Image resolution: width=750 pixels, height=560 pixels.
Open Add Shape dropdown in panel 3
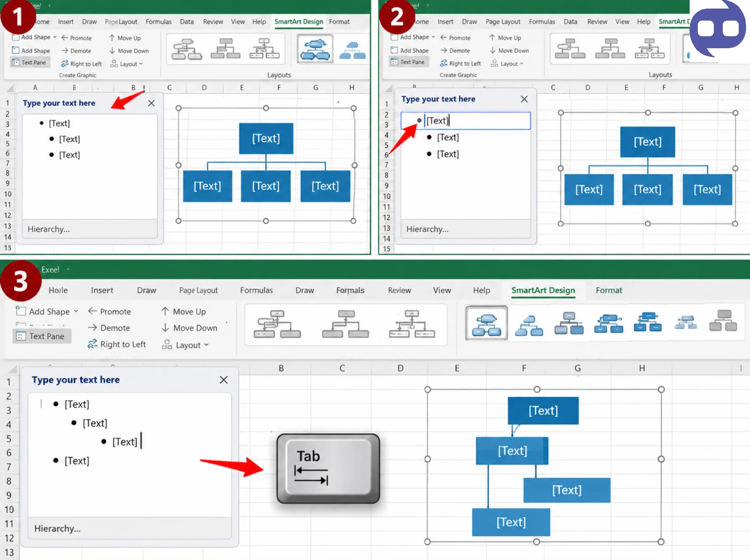tap(47, 311)
